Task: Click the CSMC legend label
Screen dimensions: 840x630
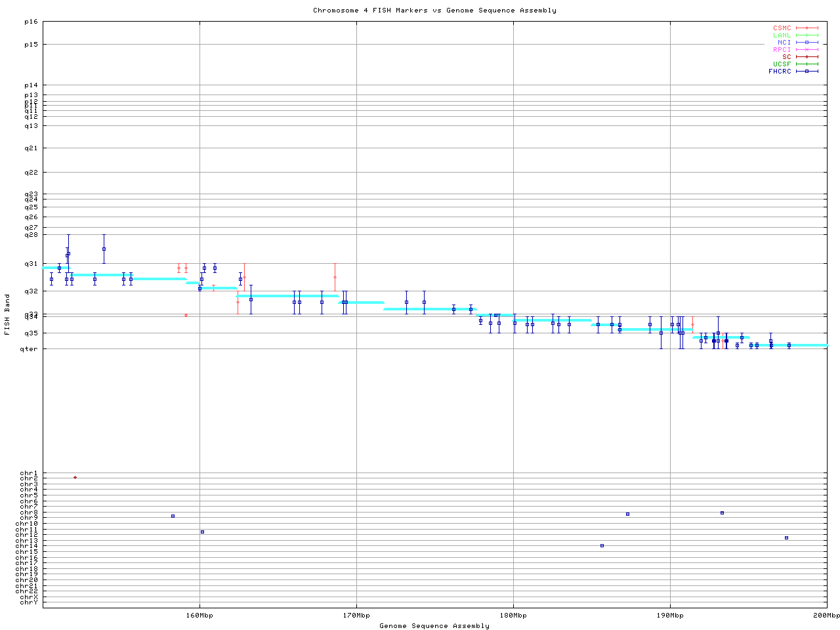Action: (x=782, y=28)
